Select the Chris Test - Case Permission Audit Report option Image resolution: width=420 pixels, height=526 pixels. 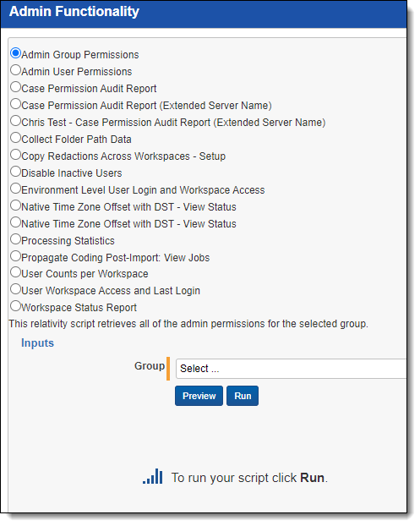pyautogui.click(x=15, y=121)
